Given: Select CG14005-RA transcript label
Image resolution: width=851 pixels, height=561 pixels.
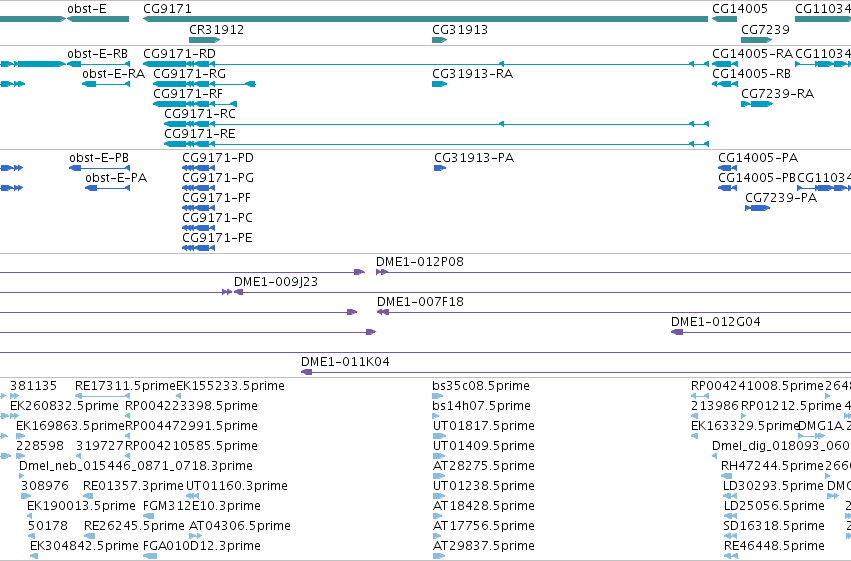Looking at the screenshot, I should [x=752, y=54].
